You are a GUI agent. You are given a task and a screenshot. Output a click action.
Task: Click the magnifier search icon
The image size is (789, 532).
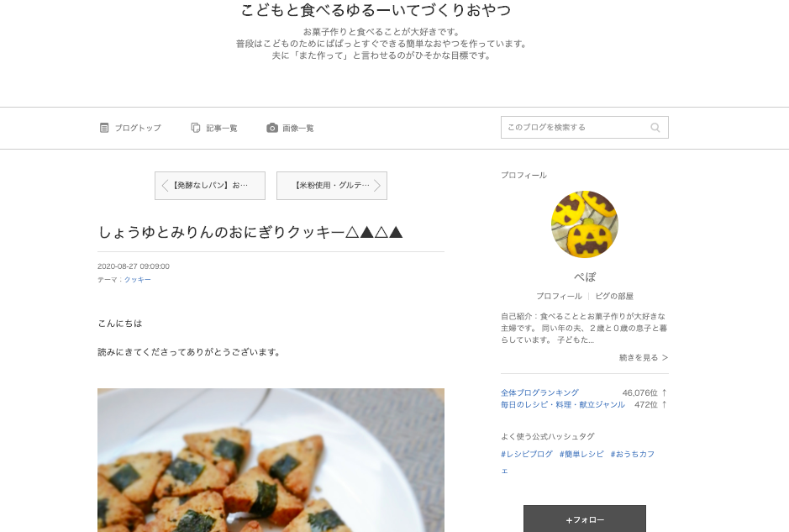[655, 128]
